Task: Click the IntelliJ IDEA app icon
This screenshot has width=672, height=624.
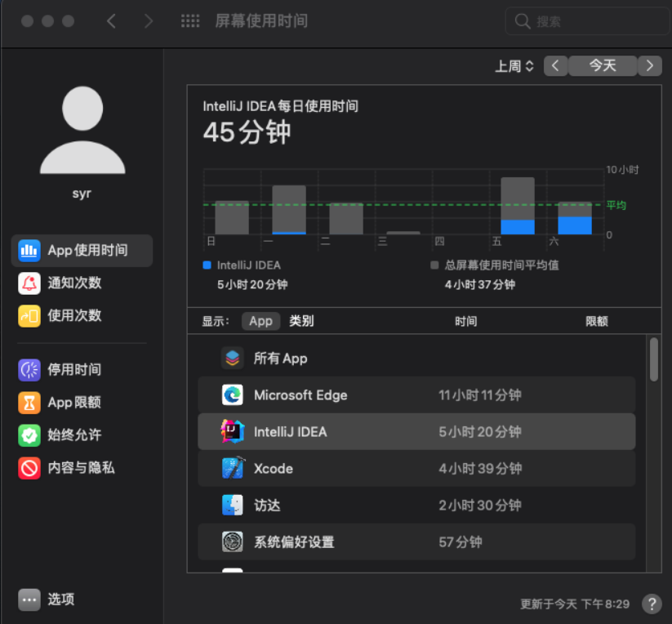Action: click(232, 431)
